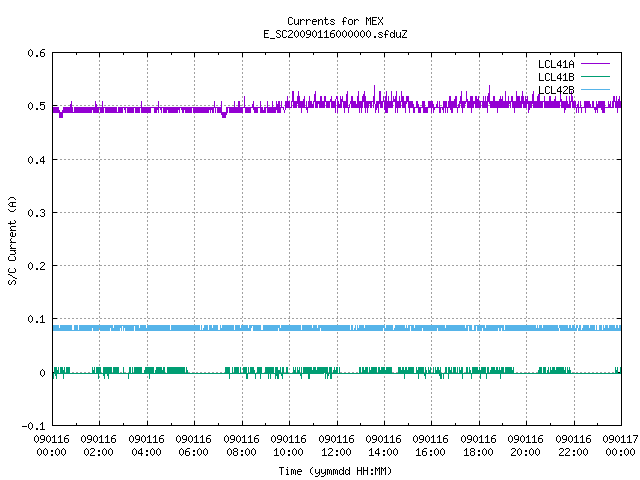Click the purple LCL41A legend line sample
Image resolution: width=640 pixels, height=480 pixels.
(x=595, y=64)
